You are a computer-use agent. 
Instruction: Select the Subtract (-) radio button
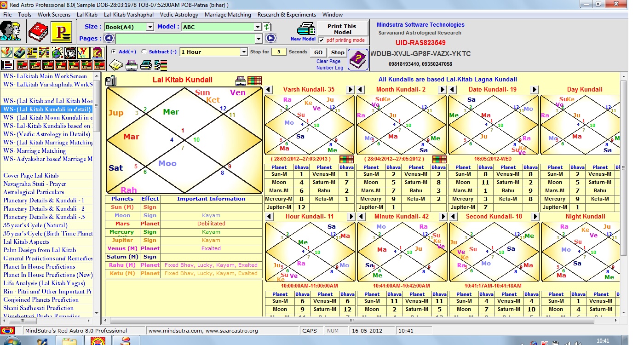tap(144, 52)
